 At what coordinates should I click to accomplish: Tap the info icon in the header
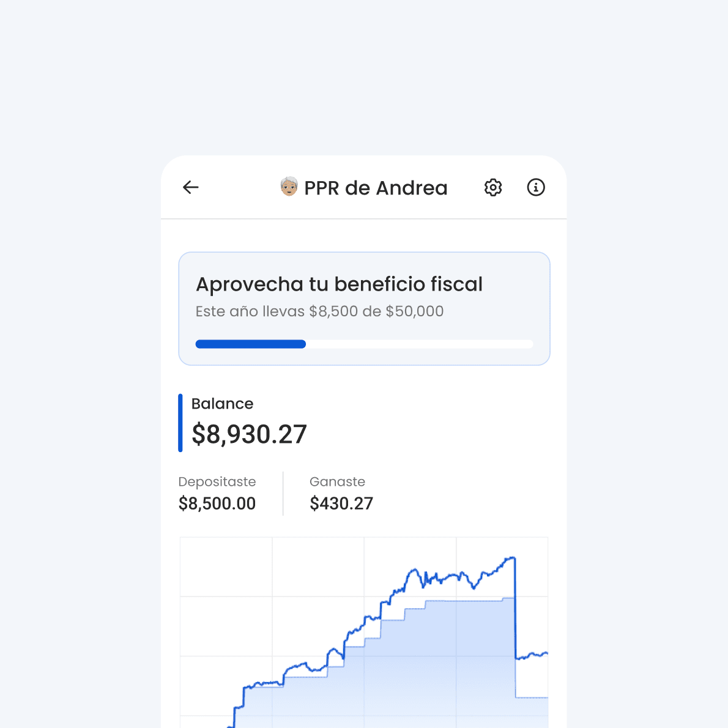(x=536, y=188)
